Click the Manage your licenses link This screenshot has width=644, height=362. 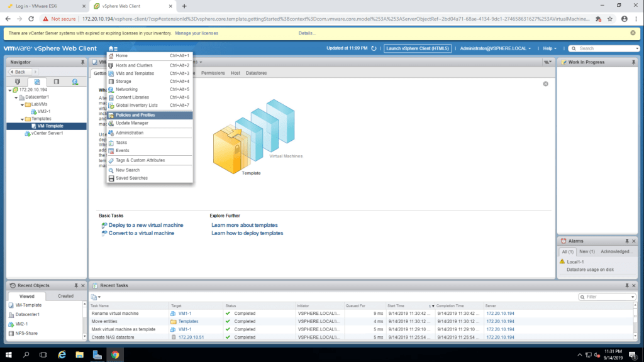click(196, 33)
